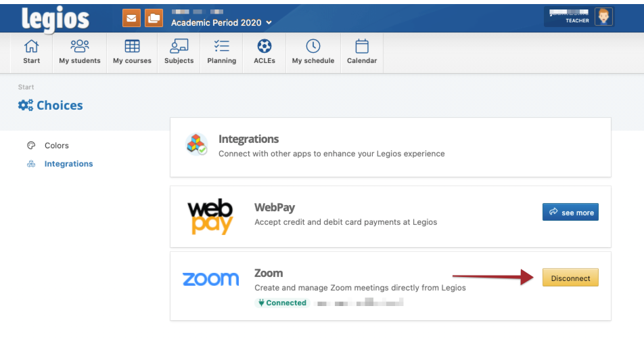
Task: Open My students from toolbar
Action: 79,52
